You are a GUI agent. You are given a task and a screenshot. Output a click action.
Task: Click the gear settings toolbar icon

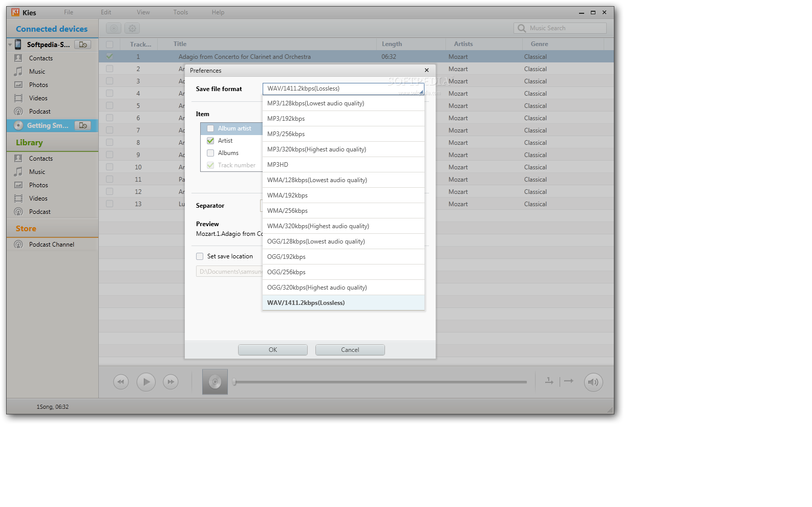tap(132, 29)
